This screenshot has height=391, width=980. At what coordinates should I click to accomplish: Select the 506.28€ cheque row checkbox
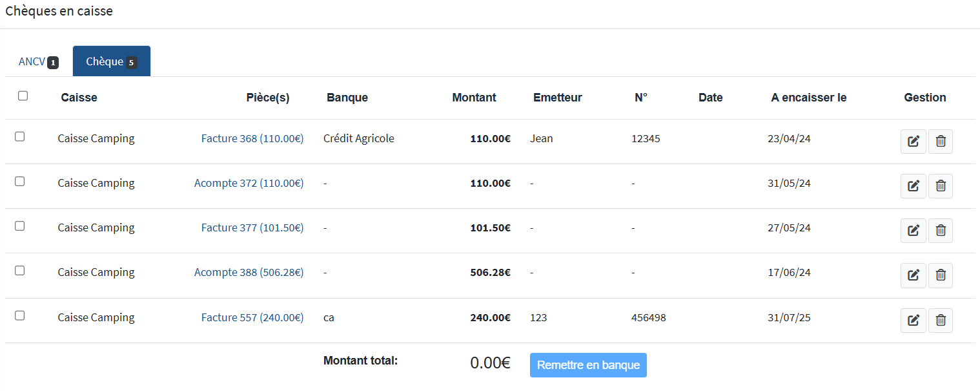point(20,270)
